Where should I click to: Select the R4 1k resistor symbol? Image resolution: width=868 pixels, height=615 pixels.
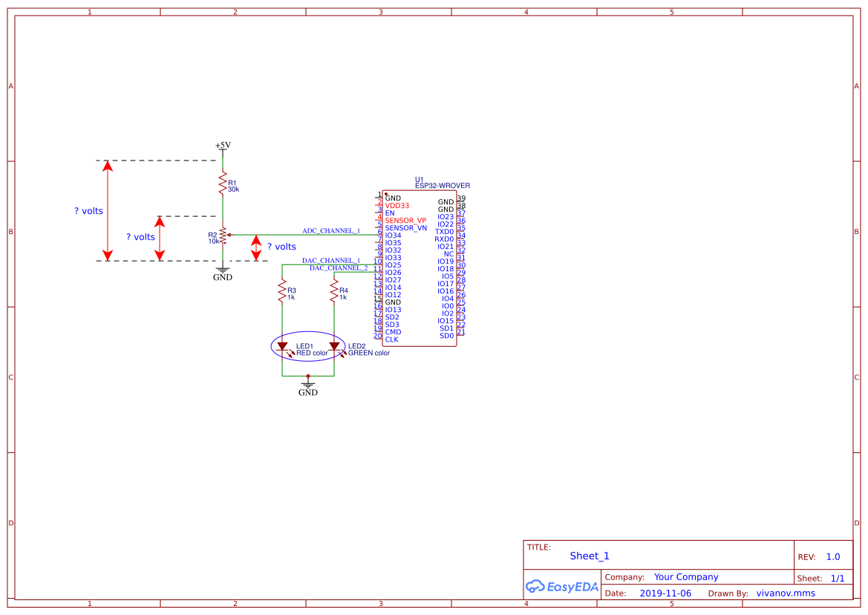click(x=334, y=293)
